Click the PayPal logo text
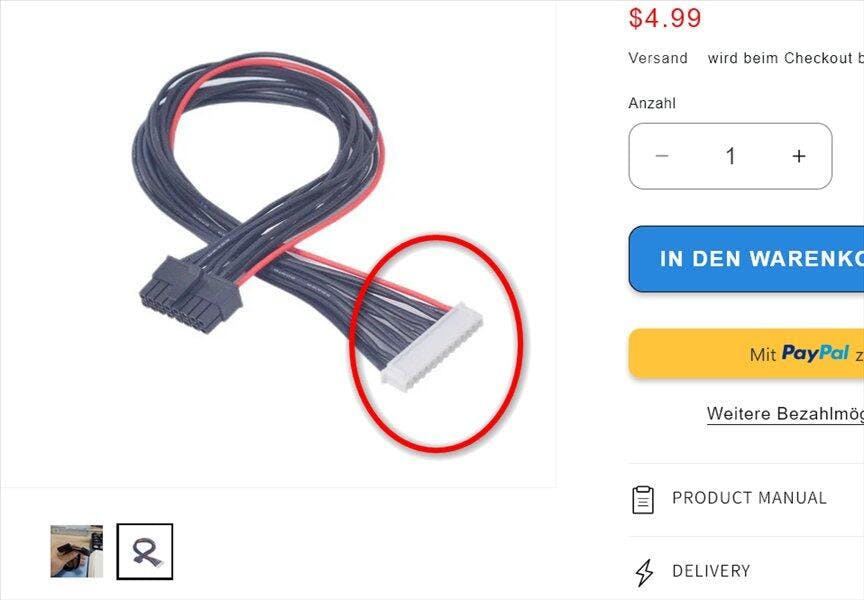864x600 pixels. (x=815, y=353)
